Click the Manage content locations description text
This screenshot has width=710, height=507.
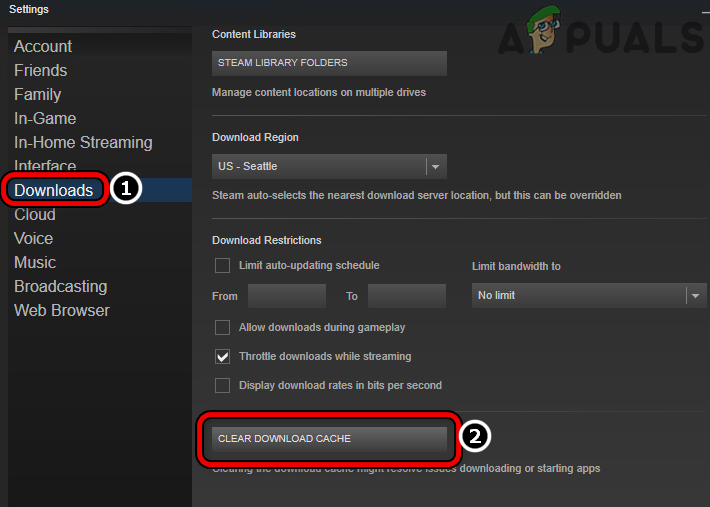click(319, 92)
